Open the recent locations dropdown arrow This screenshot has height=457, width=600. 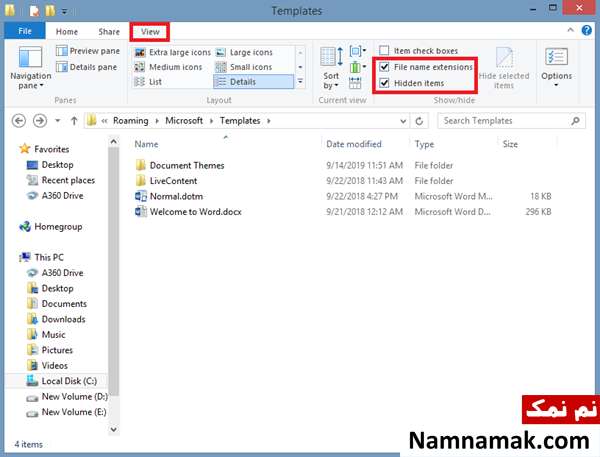click(x=57, y=121)
